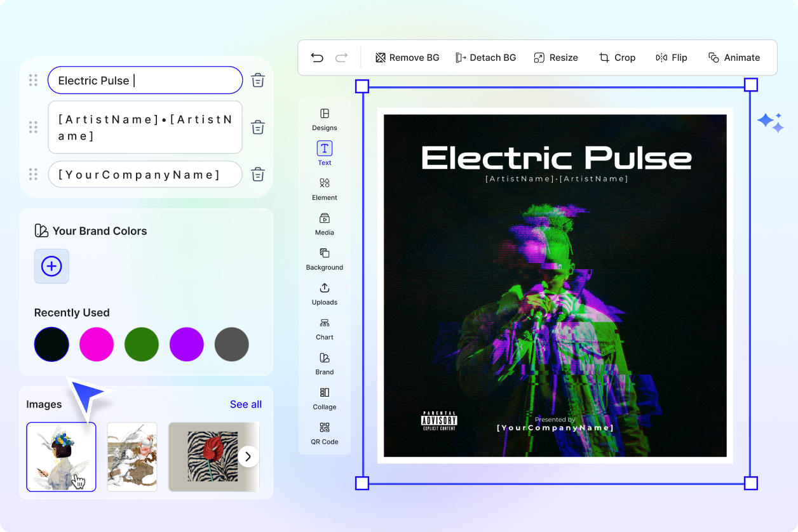Select Detach BG tool
798x532 pixels.
(485, 58)
